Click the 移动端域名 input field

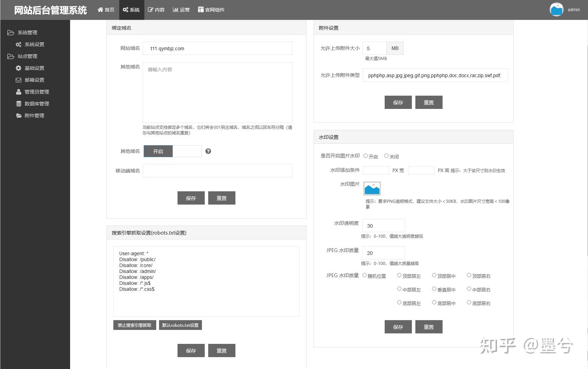[x=218, y=171]
